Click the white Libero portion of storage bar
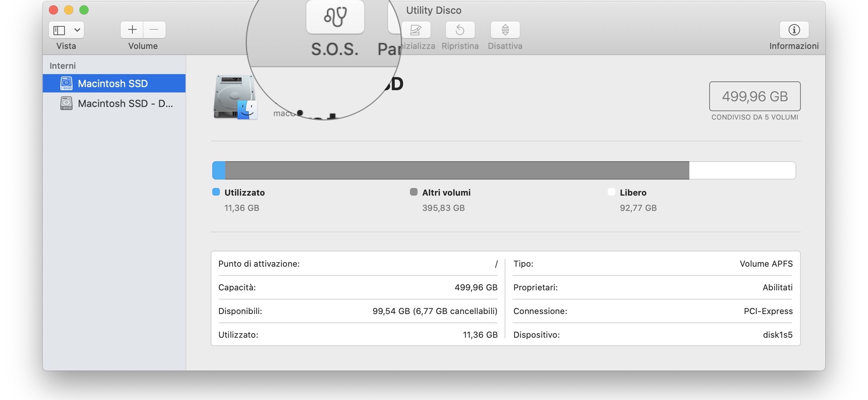The height and width of the screenshot is (400, 868). pos(742,170)
